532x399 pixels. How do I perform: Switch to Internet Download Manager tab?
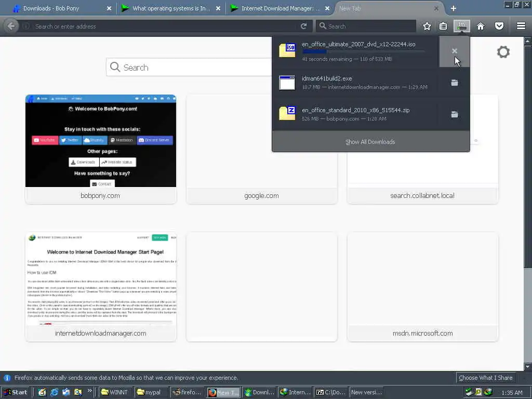pyautogui.click(x=280, y=8)
